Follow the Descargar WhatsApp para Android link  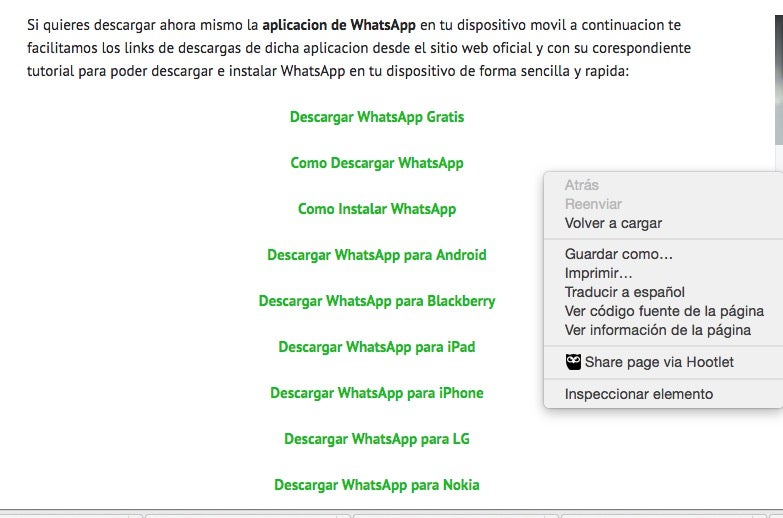377,255
